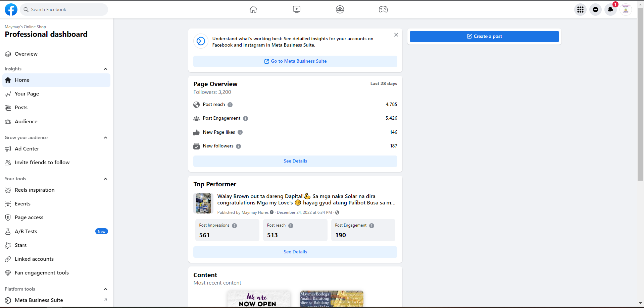Click the info icon beside New Page likes
This screenshot has height=308, width=644.
click(240, 132)
